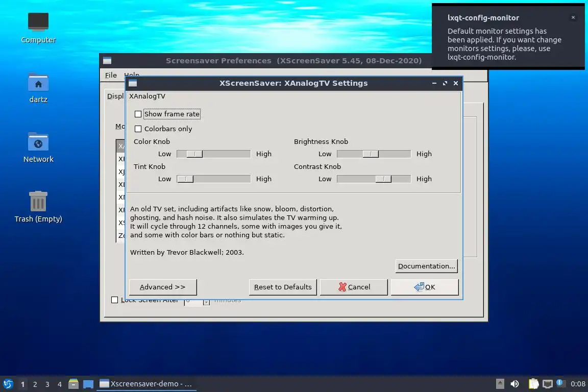Click the Screensaver Preferences title bar

(x=293, y=61)
